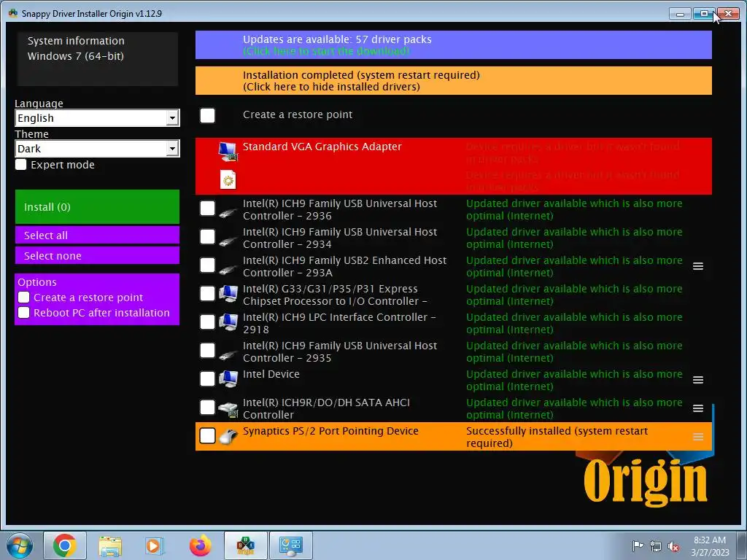The image size is (747, 560).
Task: Expand driver list for Synaptics Pointing Device
Action: pos(698,437)
